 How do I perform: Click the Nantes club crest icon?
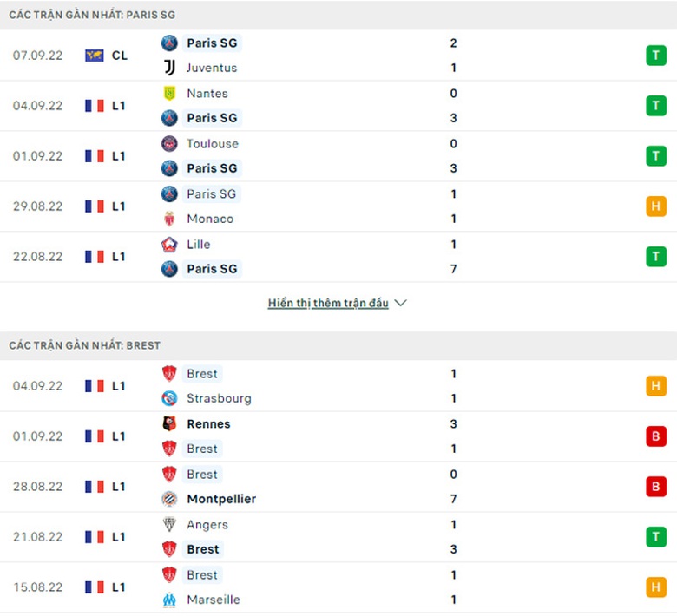(169, 93)
